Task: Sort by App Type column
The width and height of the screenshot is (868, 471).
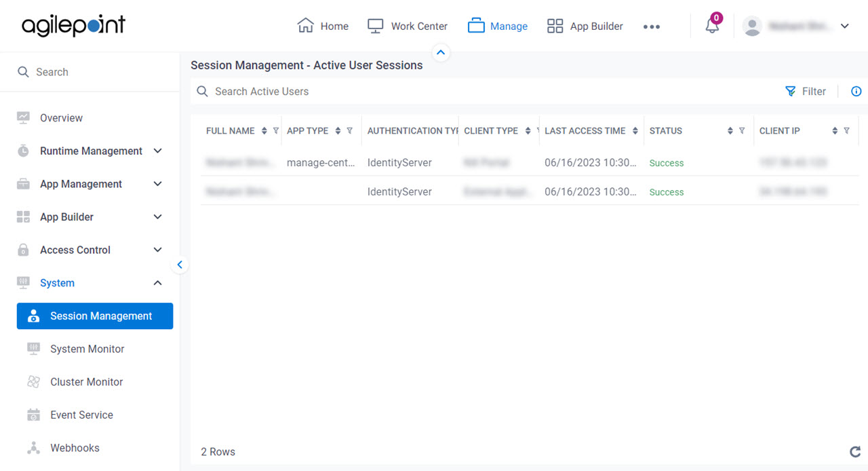Action: click(338, 131)
